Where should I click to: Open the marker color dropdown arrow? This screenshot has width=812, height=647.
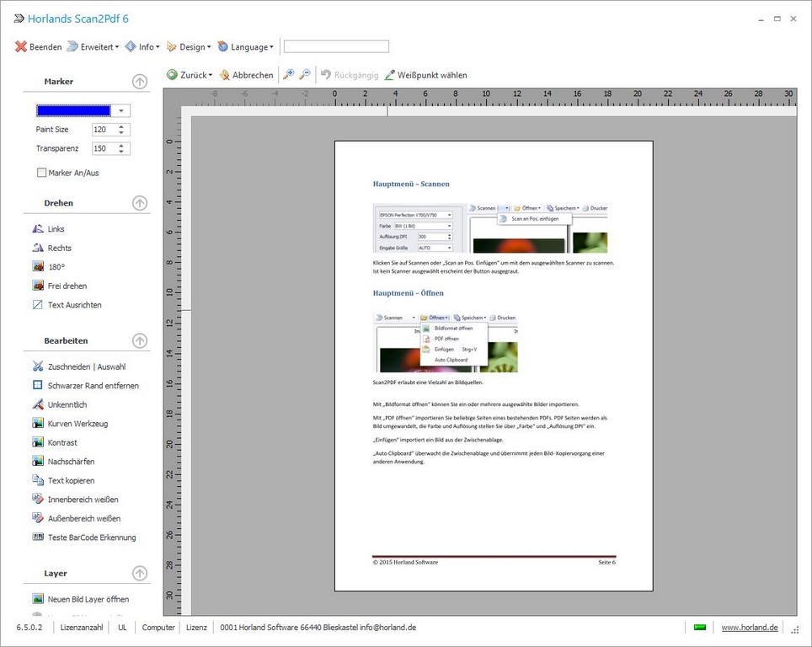point(120,110)
